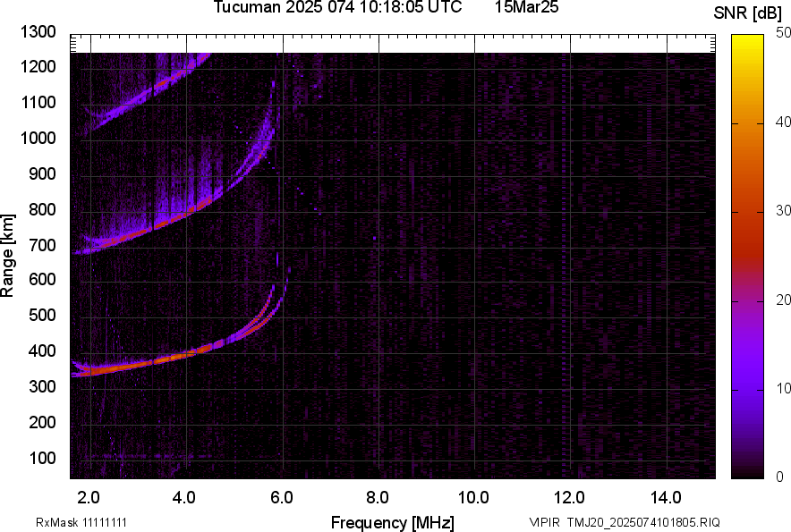
Task: Click the 'SNR [dB]' colorbar heading
Action: pos(750,13)
